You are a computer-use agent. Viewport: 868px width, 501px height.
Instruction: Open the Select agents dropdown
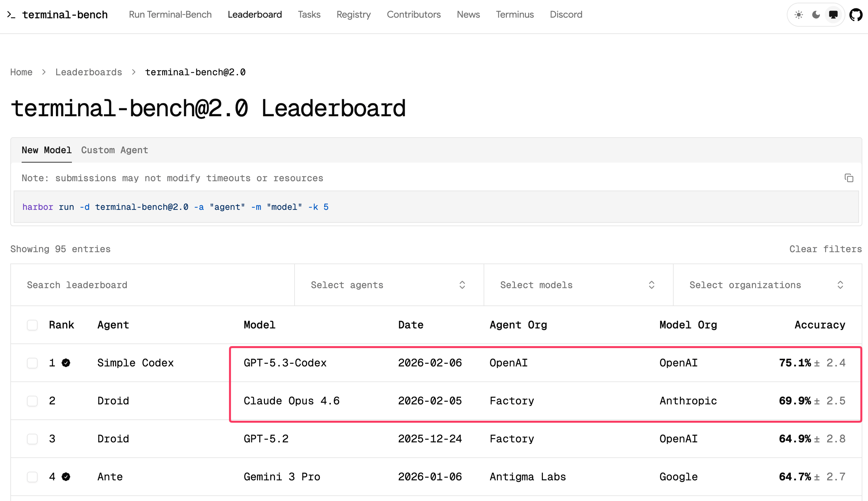pos(388,285)
